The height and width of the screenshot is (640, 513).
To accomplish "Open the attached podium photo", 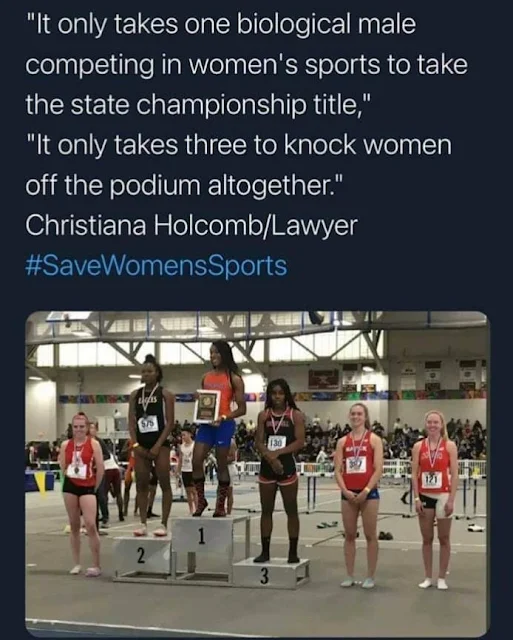I will pos(257,474).
